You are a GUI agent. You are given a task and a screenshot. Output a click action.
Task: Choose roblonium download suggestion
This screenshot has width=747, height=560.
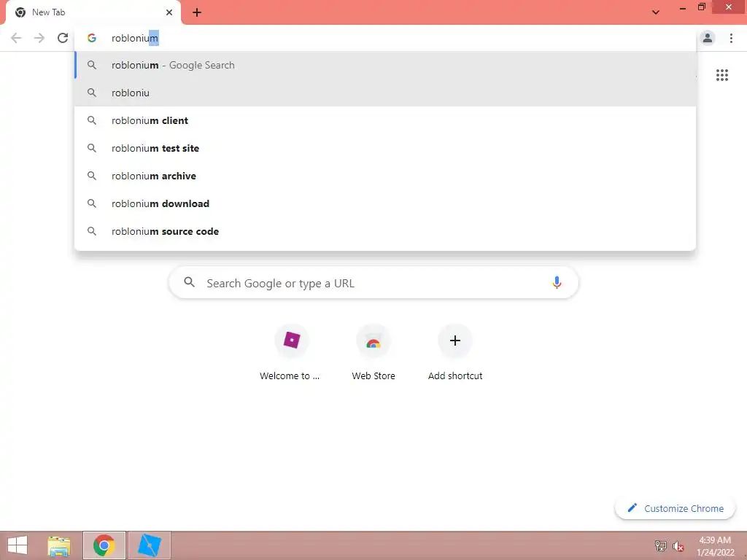coord(385,203)
